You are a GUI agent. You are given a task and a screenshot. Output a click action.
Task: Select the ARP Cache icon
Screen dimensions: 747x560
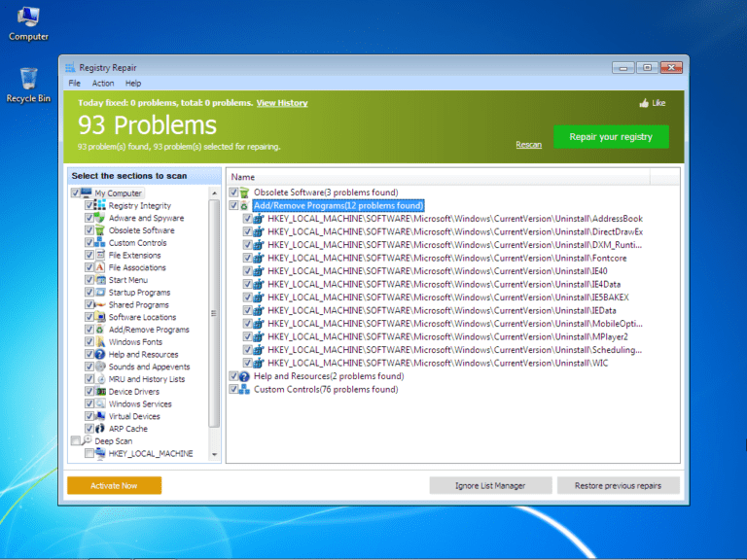click(100, 429)
